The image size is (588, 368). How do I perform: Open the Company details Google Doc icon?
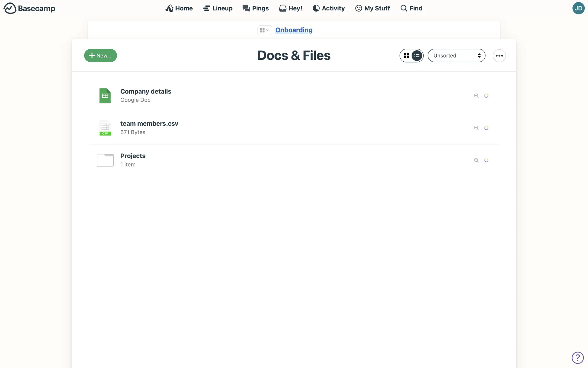[x=105, y=96]
